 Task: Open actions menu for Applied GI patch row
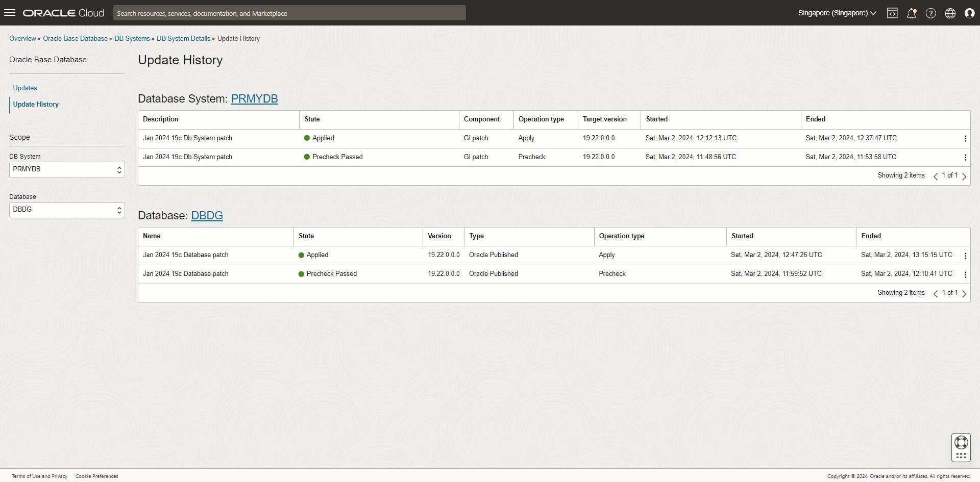[x=965, y=139]
